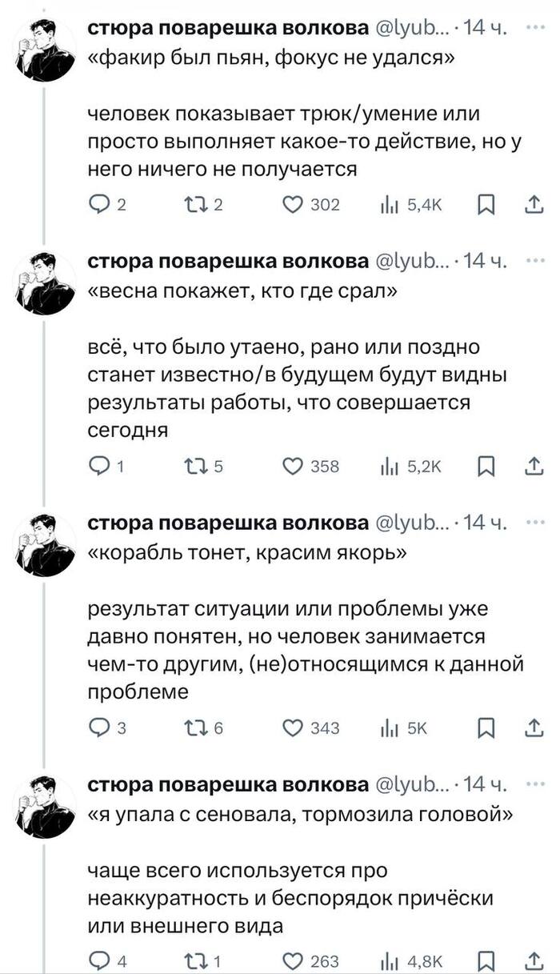Open more options on «весна покажет» tweet
560x974 pixels.
534,261
